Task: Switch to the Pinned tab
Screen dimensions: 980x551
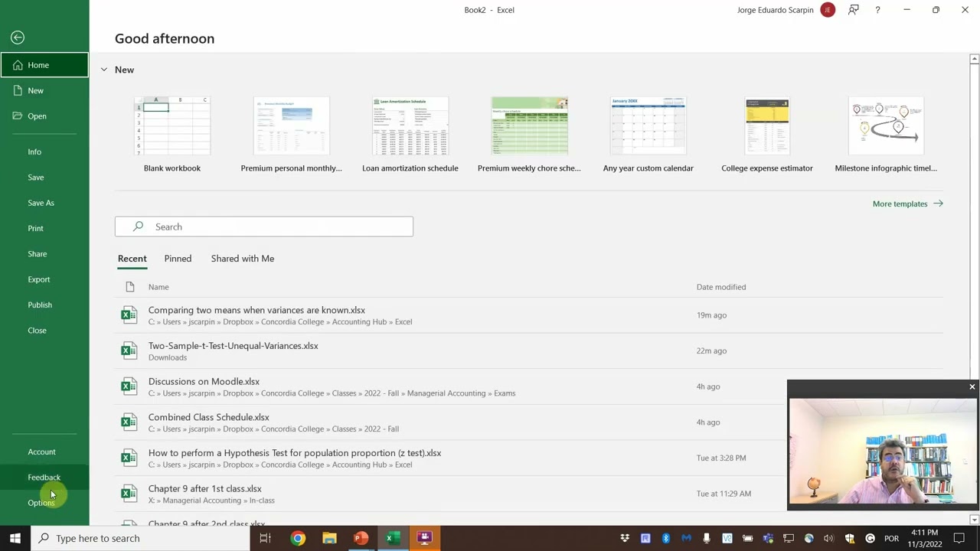Action: click(178, 259)
